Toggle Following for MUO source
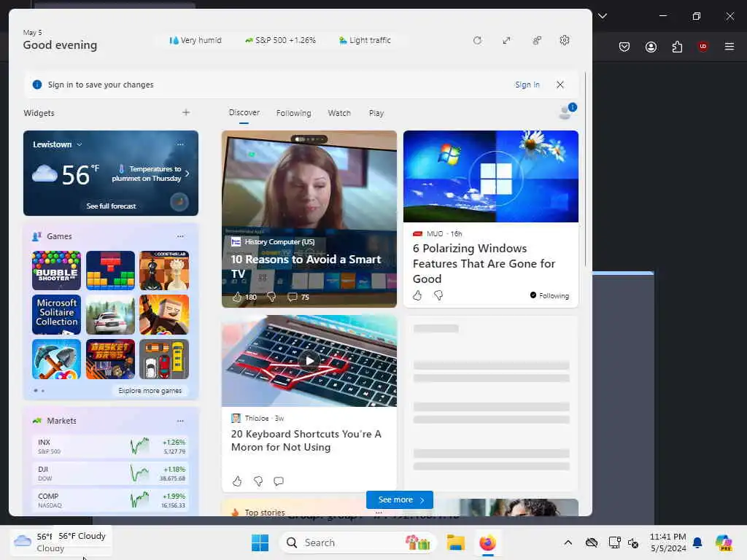Image resolution: width=747 pixels, height=560 pixels. [549, 296]
